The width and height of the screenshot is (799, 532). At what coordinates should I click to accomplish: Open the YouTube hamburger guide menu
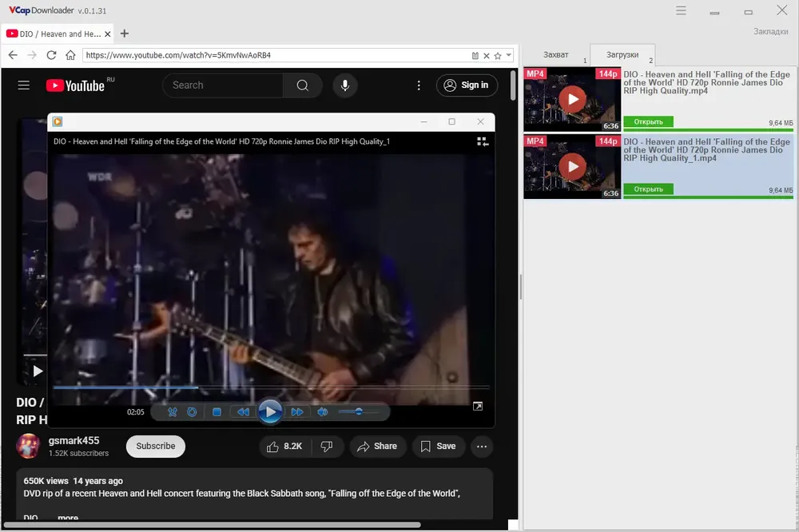click(x=23, y=85)
